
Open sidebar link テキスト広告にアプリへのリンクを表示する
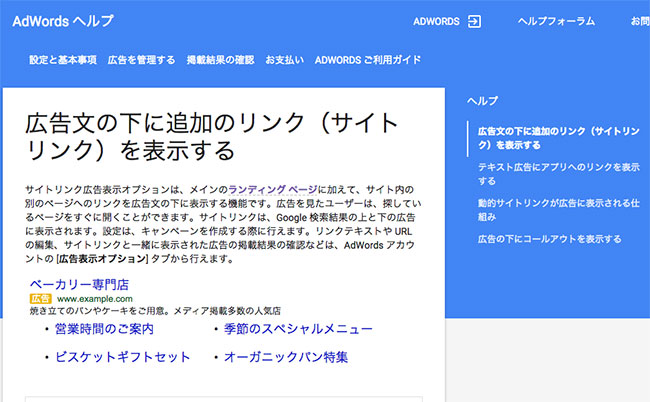[x=558, y=174]
